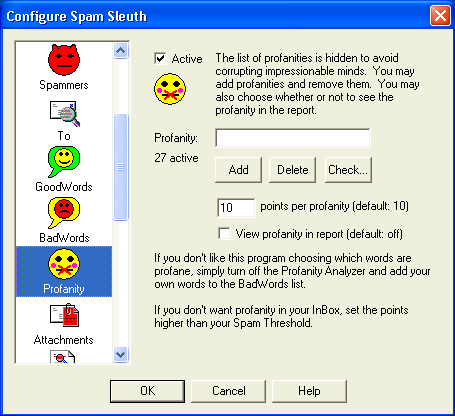Open the GoodWords green smiley icon

64,162
